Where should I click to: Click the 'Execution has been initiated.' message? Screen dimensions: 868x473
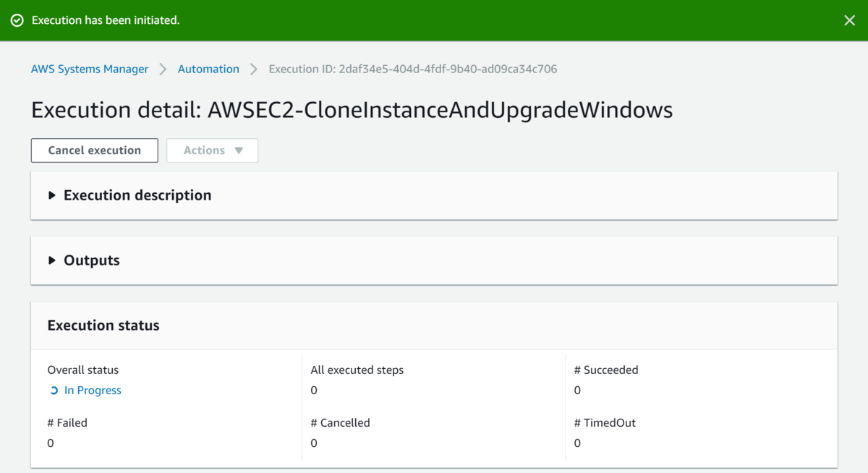click(x=106, y=20)
